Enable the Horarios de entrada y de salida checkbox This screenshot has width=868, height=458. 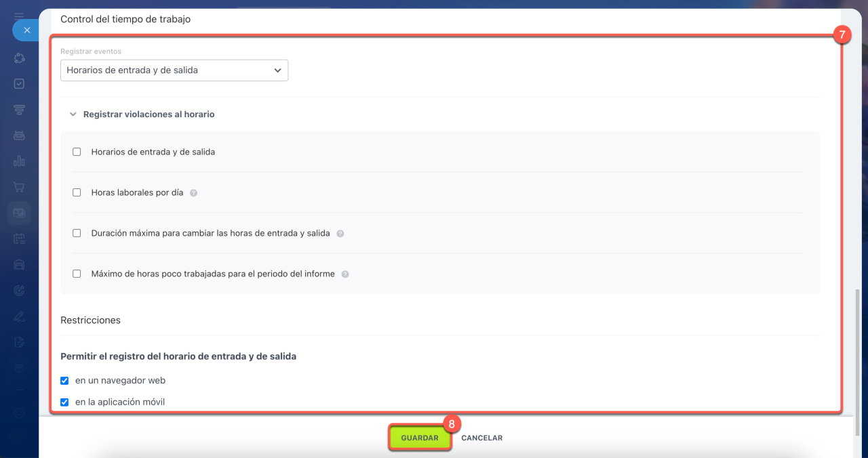click(77, 152)
